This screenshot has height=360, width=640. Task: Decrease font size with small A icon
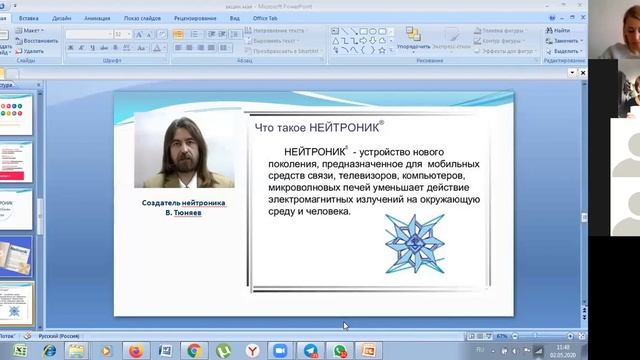[x=149, y=35]
